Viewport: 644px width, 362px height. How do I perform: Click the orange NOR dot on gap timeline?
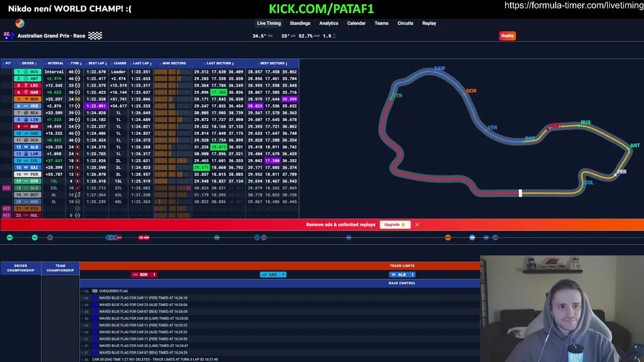point(448,237)
